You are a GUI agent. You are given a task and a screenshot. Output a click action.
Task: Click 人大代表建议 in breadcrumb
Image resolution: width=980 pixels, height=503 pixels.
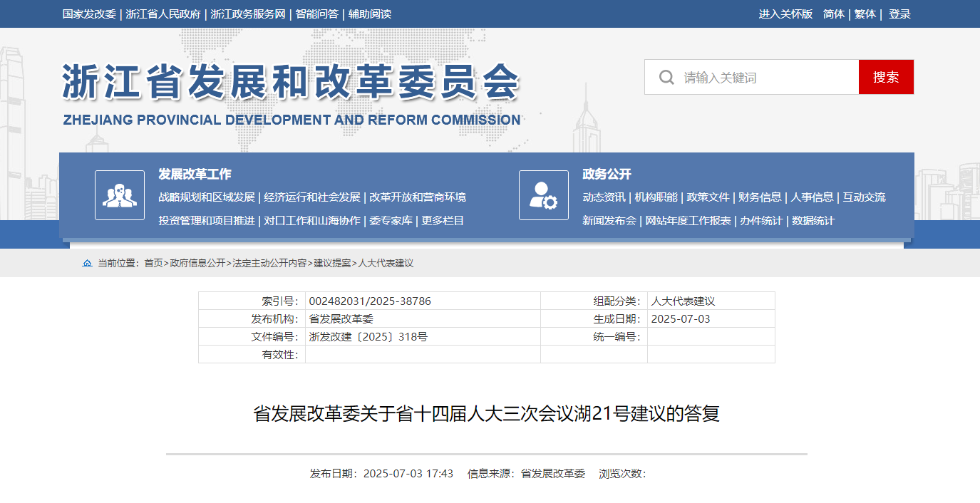click(x=386, y=264)
